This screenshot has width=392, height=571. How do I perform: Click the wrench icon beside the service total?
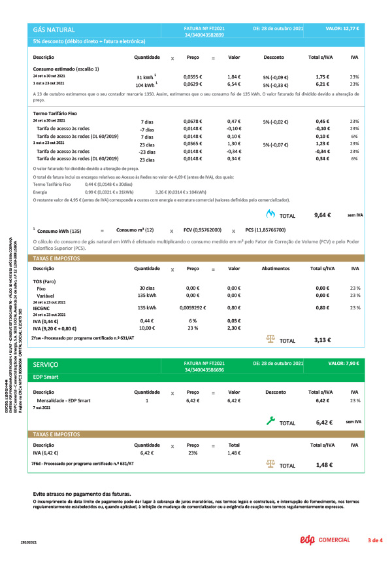click(270, 421)
